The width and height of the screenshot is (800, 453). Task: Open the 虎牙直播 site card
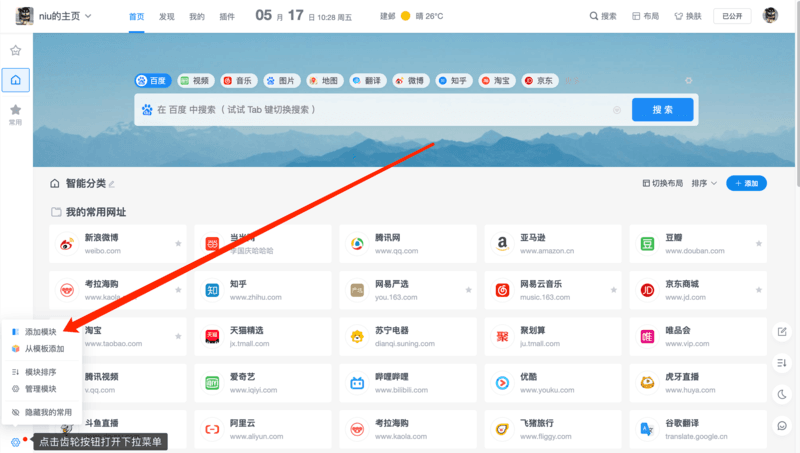[698, 383]
